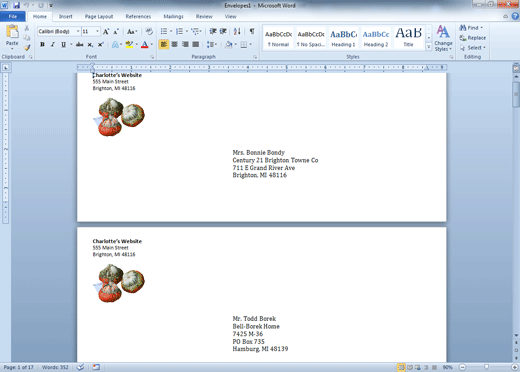
Task: Click the vertical scrollbar down arrow
Action: click(516, 335)
